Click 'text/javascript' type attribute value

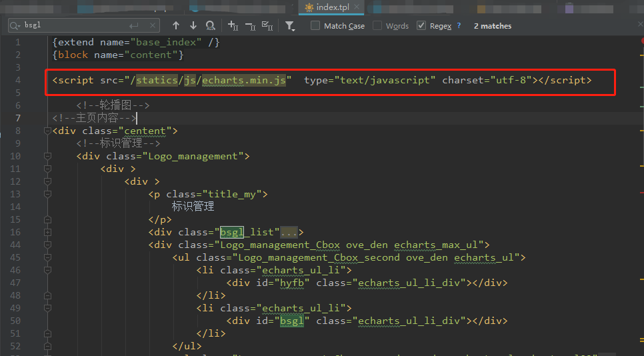[x=385, y=80]
